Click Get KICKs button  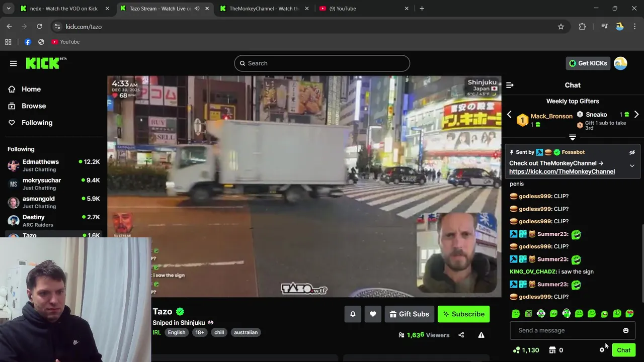point(588,63)
